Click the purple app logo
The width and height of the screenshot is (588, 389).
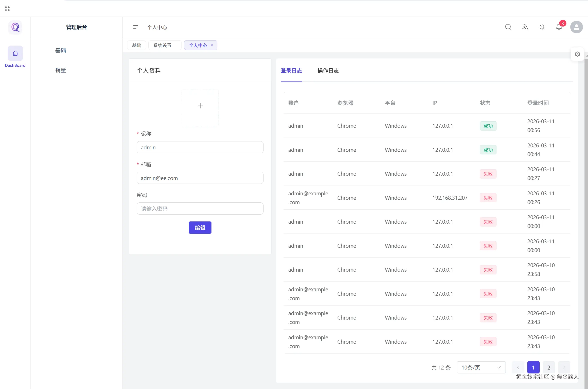pyautogui.click(x=15, y=27)
